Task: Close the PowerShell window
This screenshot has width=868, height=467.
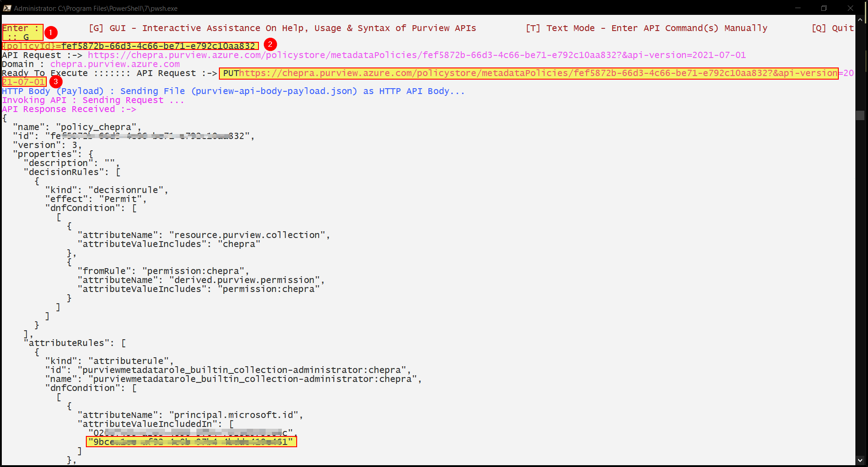Action: click(x=850, y=8)
